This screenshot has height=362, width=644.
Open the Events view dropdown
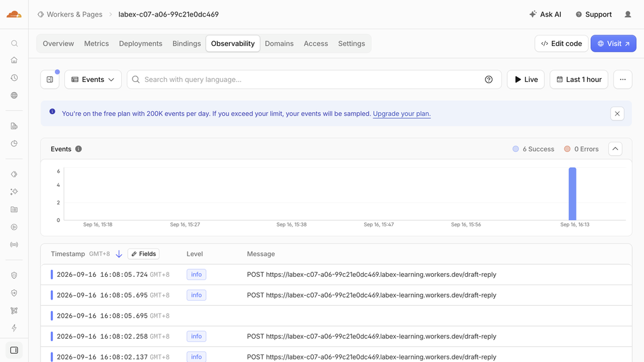[x=93, y=79]
